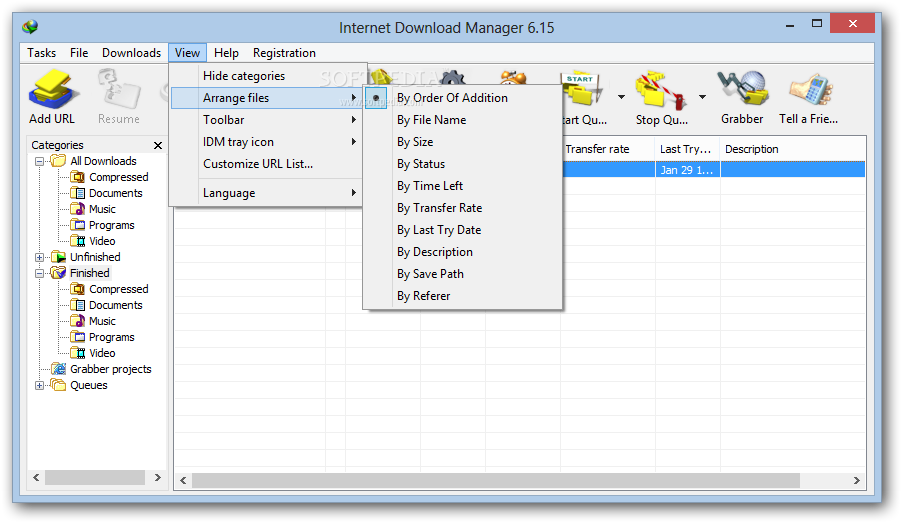Highlight Arrange files menu entry
This screenshot has height=523, width=902.
pyautogui.click(x=266, y=98)
